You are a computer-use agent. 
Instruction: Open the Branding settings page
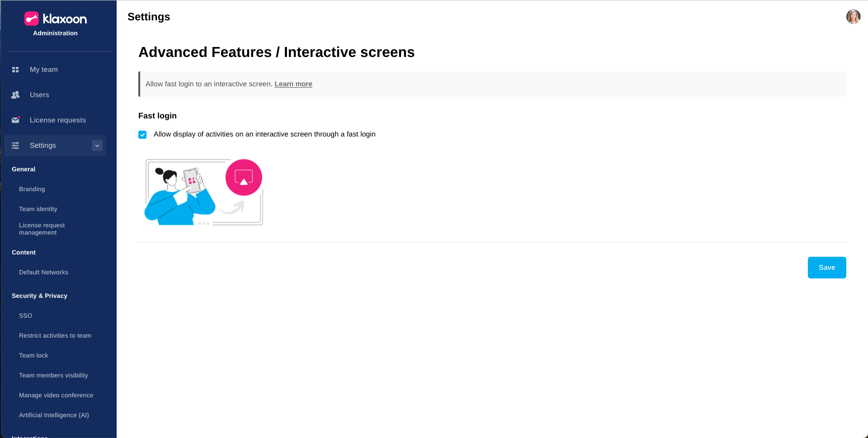(x=32, y=189)
